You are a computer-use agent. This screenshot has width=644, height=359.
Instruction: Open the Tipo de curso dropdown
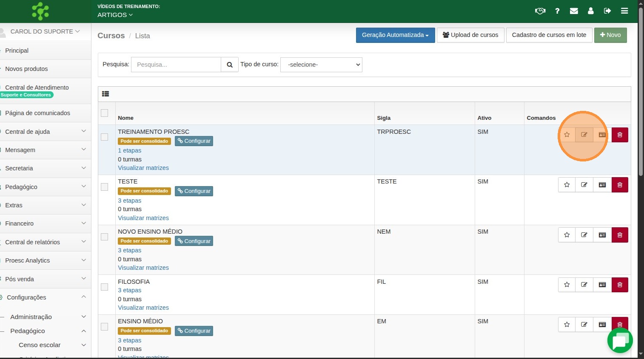[x=321, y=65]
